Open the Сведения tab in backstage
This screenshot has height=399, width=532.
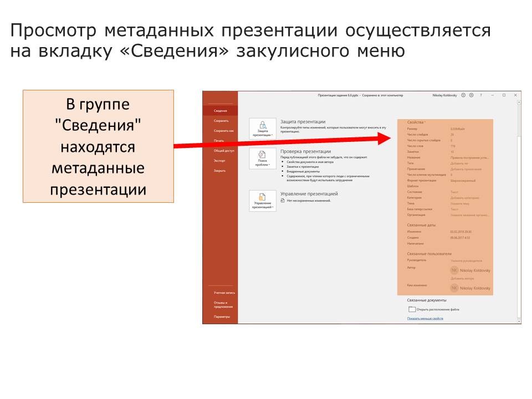pyautogui.click(x=219, y=111)
